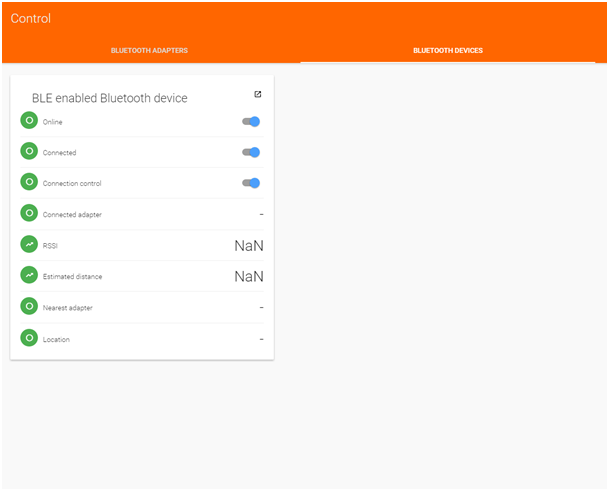Toggle the Connected switch
The width and height of the screenshot is (609, 491).
coord(251,152)
